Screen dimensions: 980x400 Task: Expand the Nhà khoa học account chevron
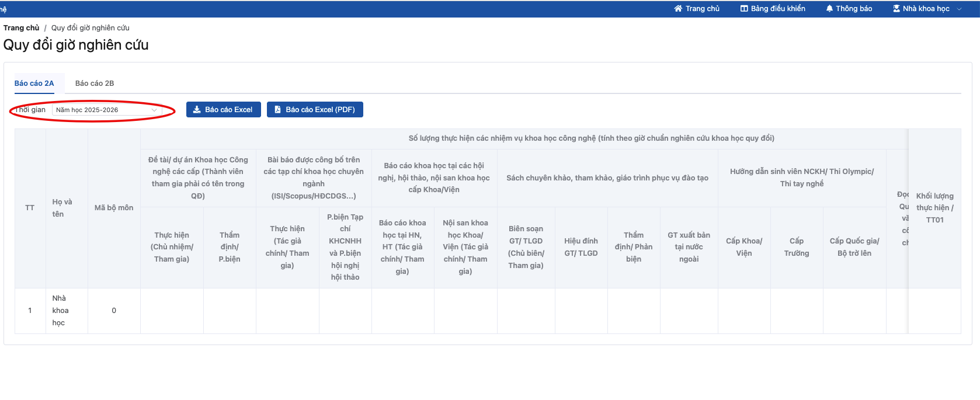959,9
